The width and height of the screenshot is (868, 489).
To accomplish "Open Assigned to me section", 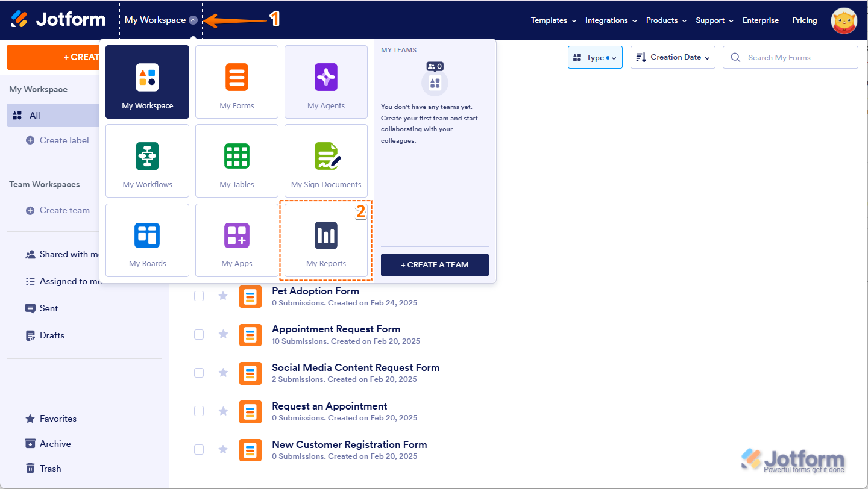I will 63,281.
